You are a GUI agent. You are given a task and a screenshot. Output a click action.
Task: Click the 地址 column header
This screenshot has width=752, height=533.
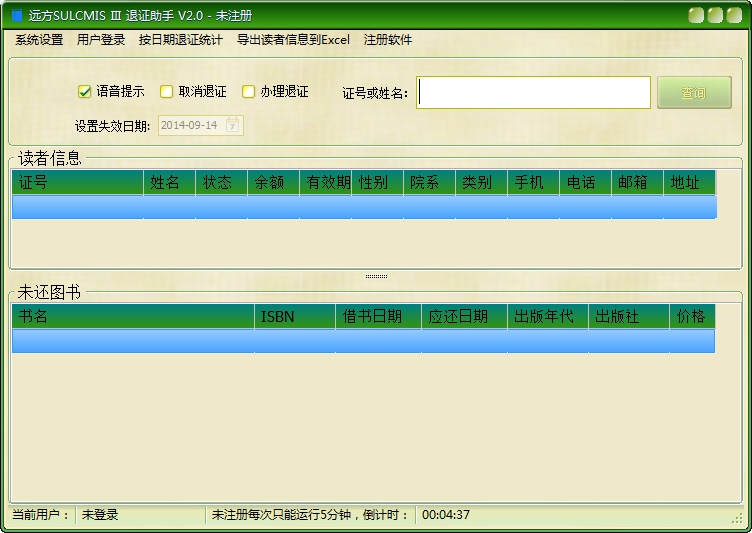point(690,182)
